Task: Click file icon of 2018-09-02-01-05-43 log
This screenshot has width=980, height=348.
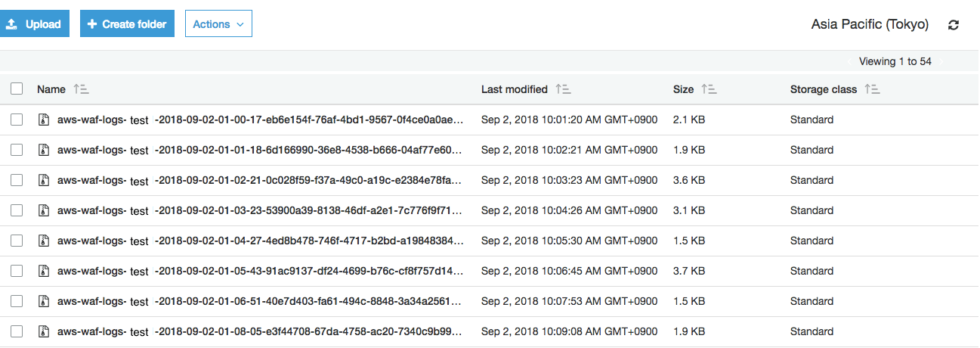Action: (44, 271)
